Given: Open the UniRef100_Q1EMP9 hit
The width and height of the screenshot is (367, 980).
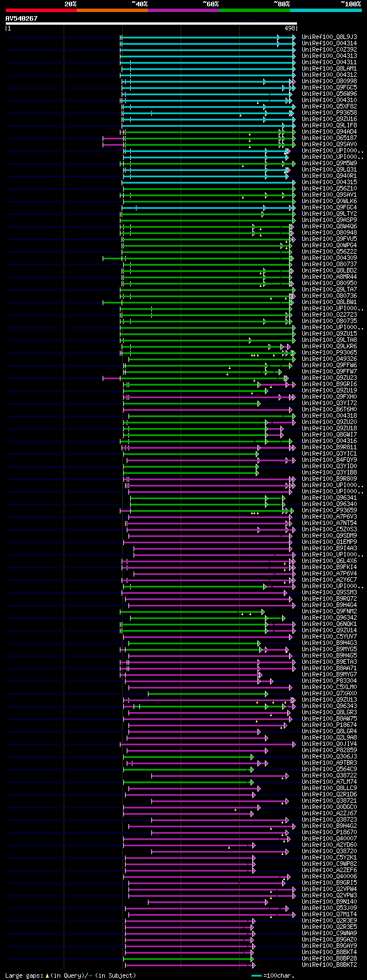Looking at the screenshot, I should pyautogui.click(x=330, y=542).
